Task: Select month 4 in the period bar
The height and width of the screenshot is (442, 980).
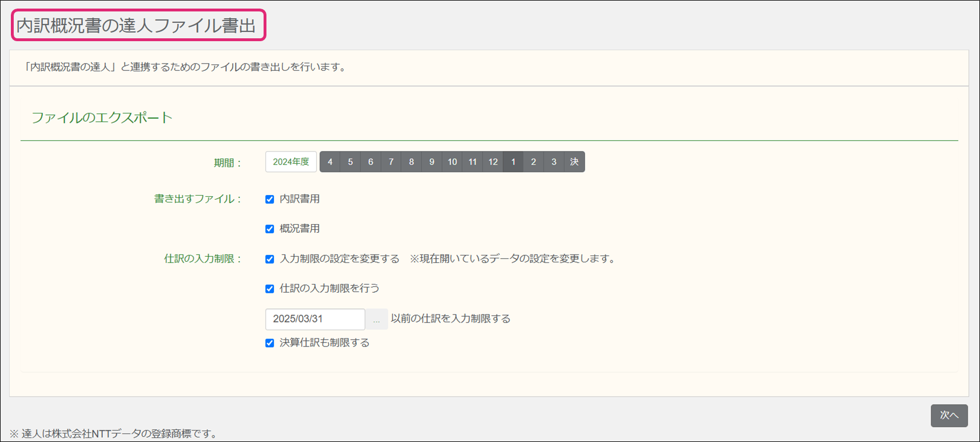Action: [330, 162]
